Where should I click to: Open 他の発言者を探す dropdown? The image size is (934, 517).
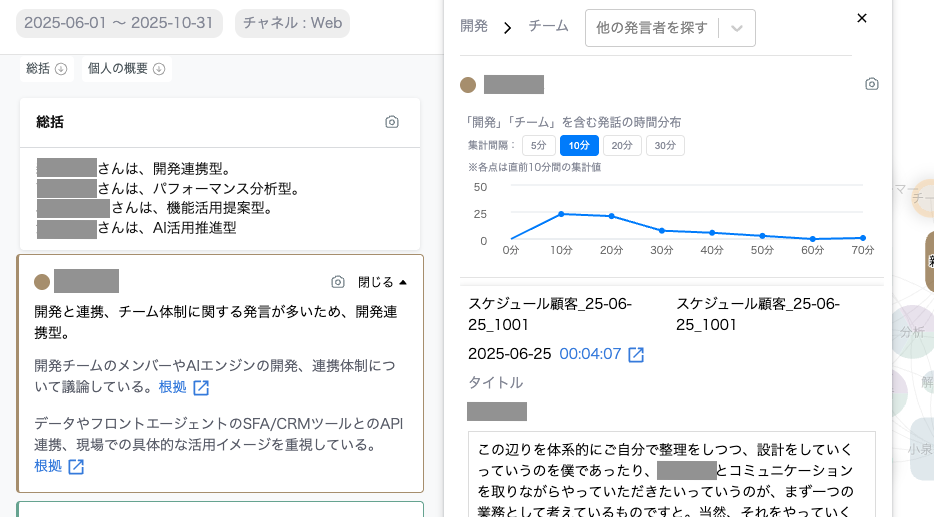click(x=669, y=28)
